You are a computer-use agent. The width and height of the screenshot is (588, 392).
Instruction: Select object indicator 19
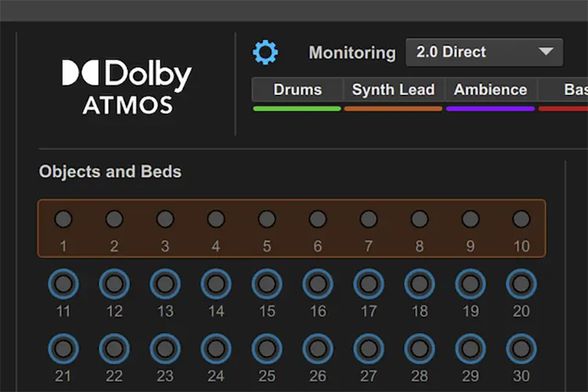pyautogui.click(x=470, y=284)
